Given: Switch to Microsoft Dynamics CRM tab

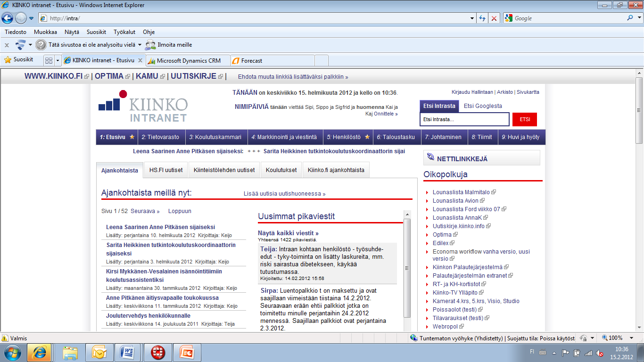Looking at the screenshot, I should click(x=187, y=60).
